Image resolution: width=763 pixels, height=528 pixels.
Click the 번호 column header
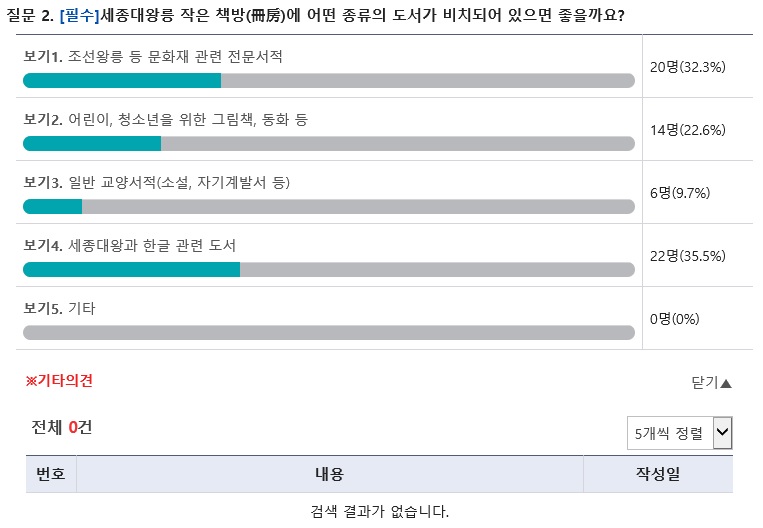pos(51,473)
